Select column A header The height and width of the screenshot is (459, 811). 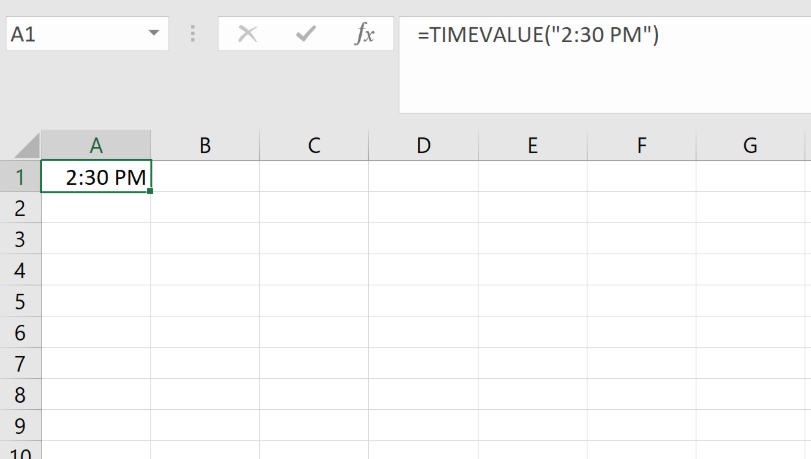tap(96, 145)
